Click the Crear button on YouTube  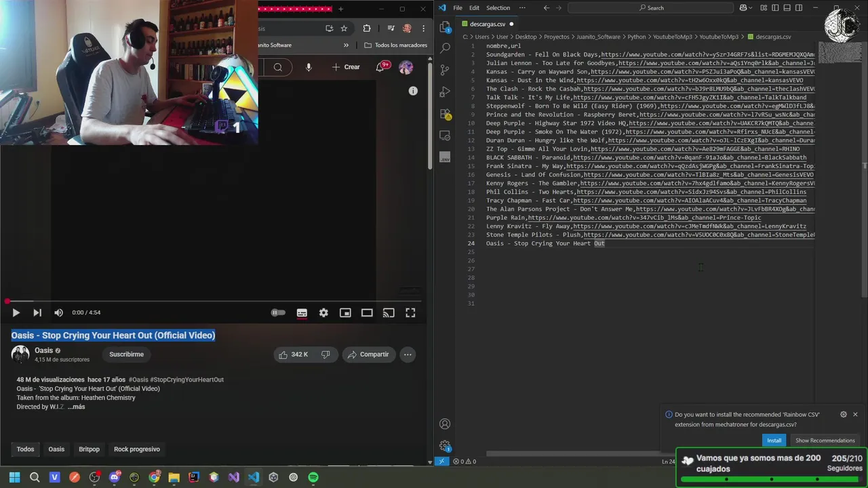pos(346,67)
